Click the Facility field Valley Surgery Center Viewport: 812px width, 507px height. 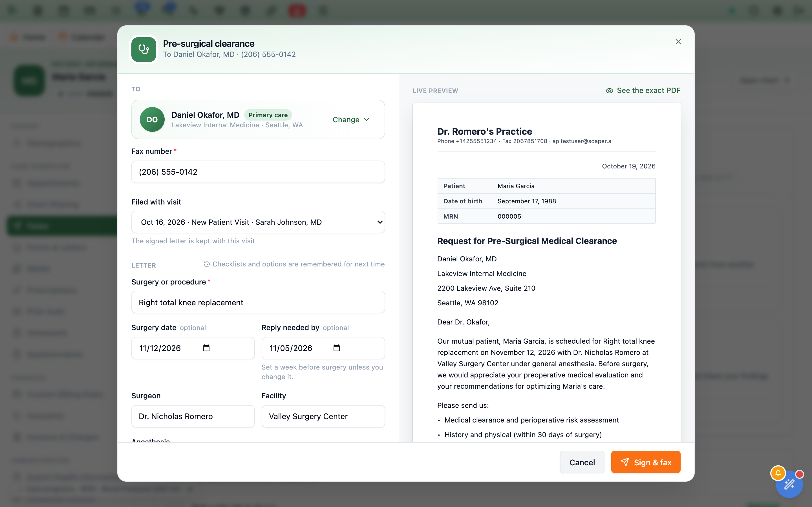click(323, 416)
